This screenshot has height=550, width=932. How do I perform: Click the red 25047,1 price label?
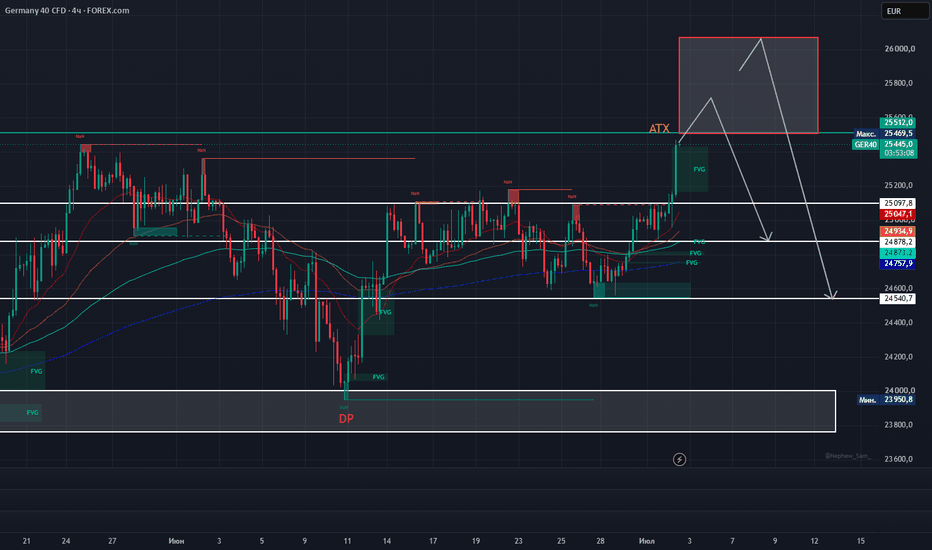[x=898, y=214]
